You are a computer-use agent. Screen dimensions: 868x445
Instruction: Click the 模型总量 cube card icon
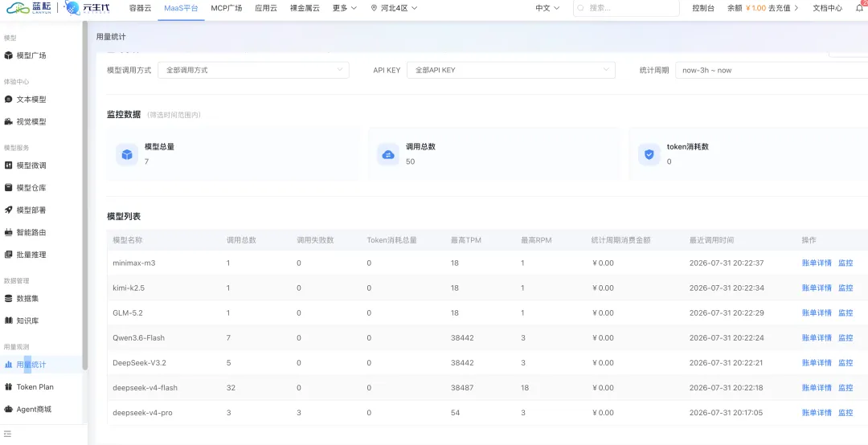[127, 154]
